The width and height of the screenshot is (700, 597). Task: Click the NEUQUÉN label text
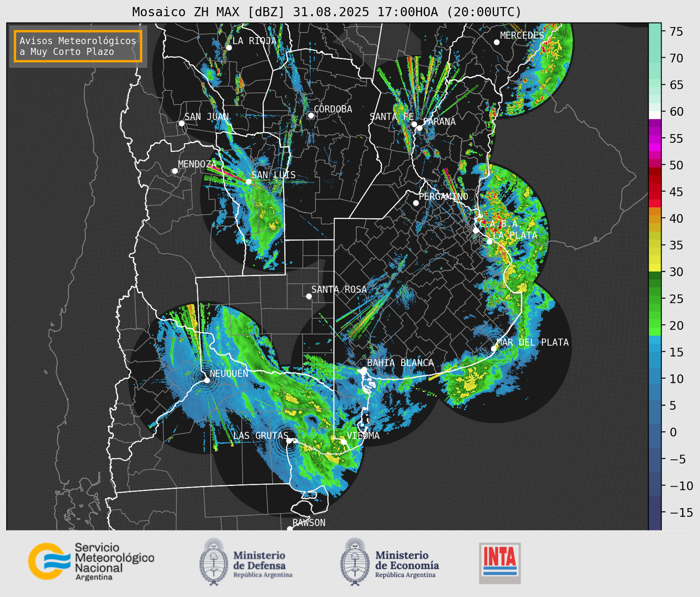229,373
